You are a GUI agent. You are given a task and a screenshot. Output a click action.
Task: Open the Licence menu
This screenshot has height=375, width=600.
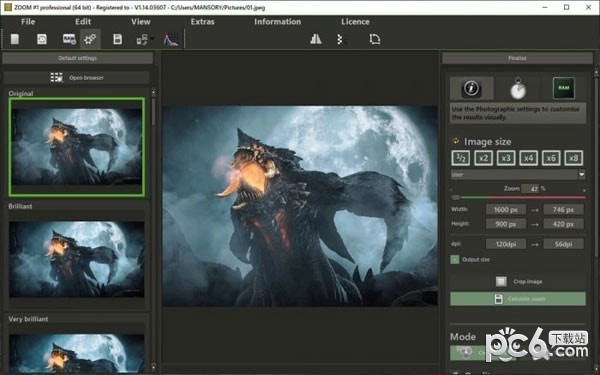pyautogui.click(x=355, y=22)
